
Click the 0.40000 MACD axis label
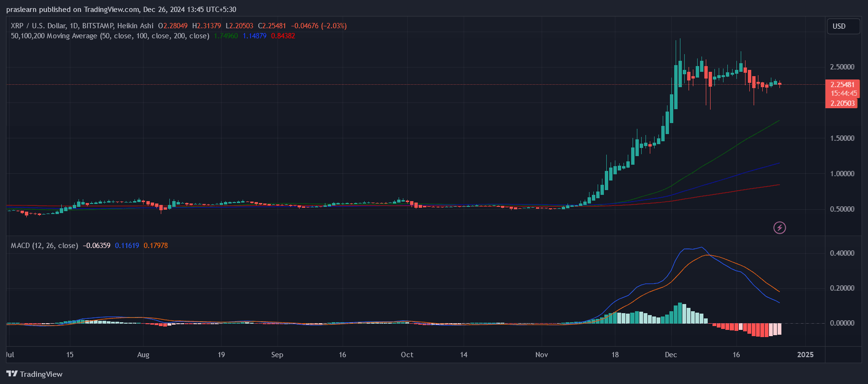842,253
